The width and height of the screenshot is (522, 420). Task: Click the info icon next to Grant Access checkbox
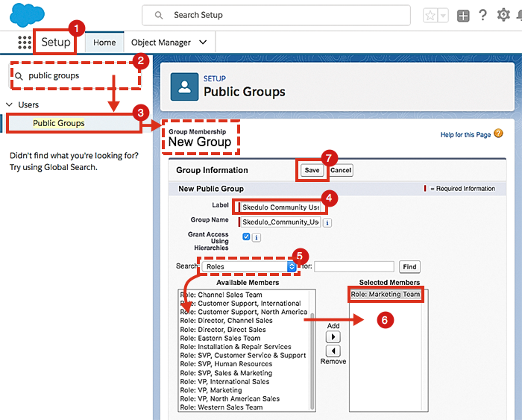[x=256, y=237]
